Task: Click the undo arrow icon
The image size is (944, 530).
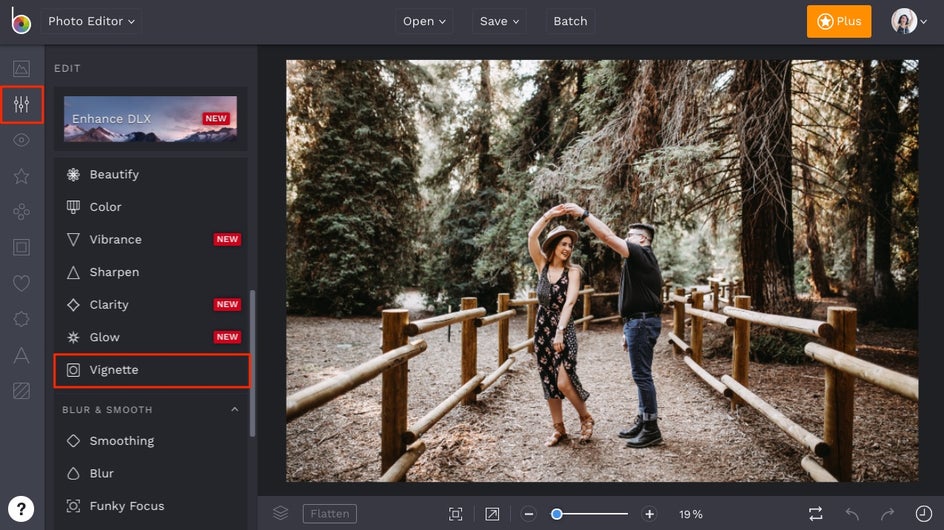Action: coord(852,514)
